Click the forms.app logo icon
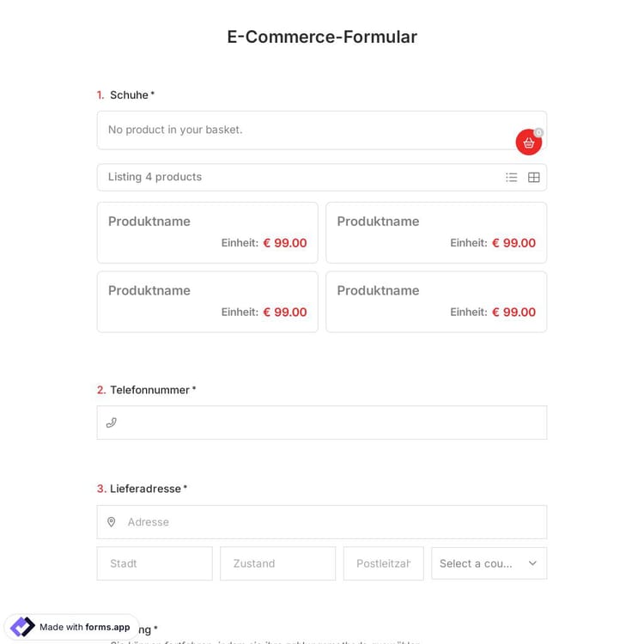644x644 pixels. click(x=22, y=627)
